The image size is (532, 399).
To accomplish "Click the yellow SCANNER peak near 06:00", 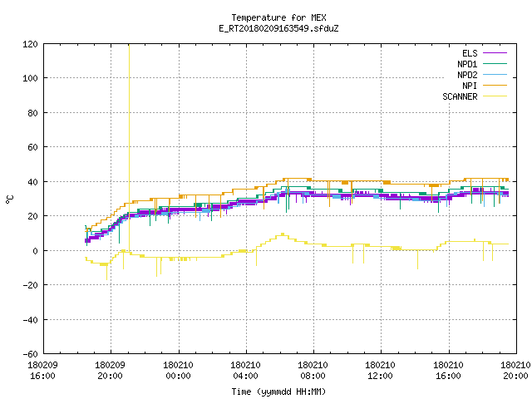I will [x=283, y=234].
